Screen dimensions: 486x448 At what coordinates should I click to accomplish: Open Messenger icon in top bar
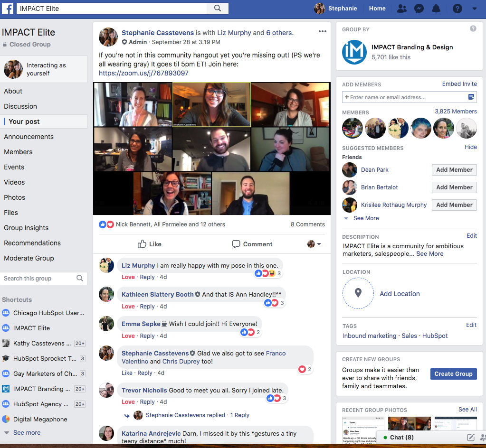click(x=419, y=9)
